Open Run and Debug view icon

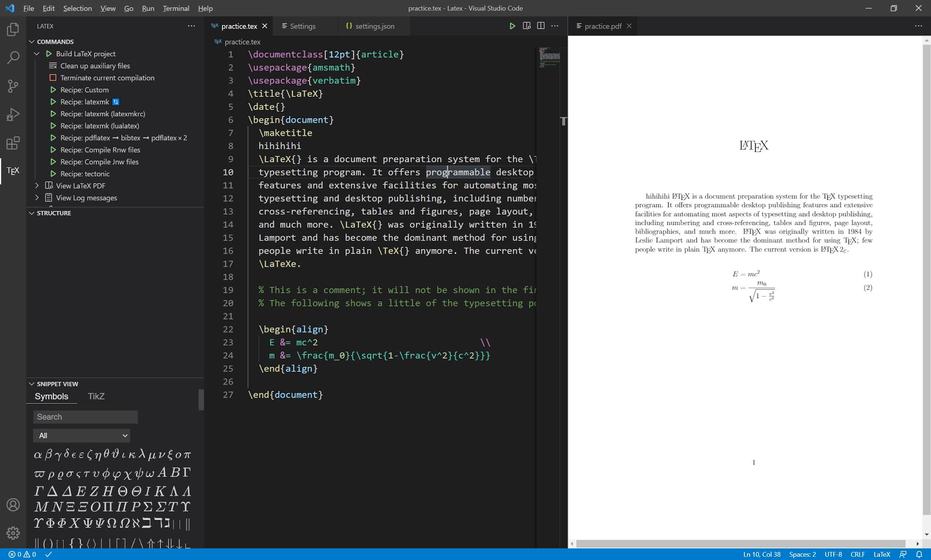(x=13, y=115)
